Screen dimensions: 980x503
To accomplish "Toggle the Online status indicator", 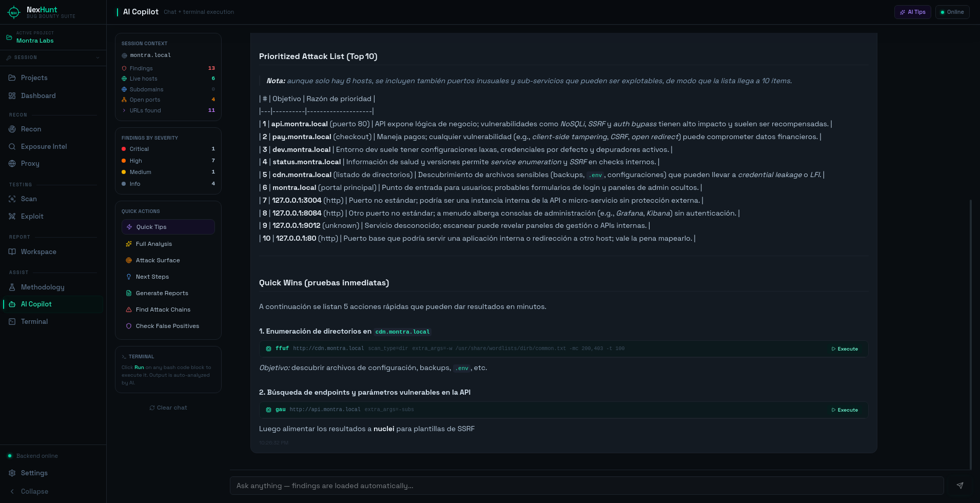I will [x=952, y=12].
